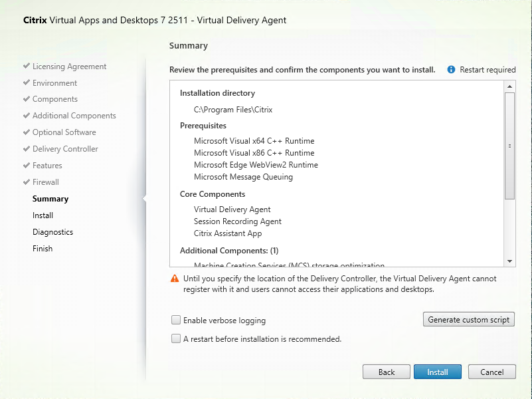Screen dimensions: 532x399
Task: Click the checkmark next to Features
Action: [26, 166]
